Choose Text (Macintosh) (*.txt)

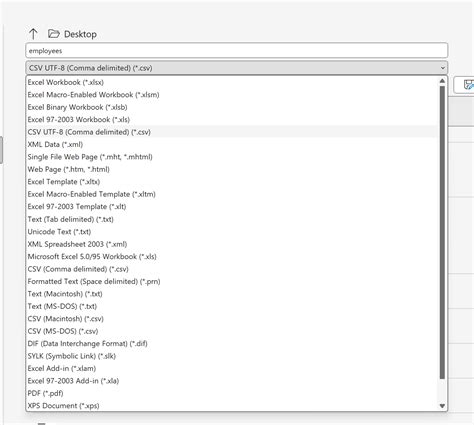pyautogui.click(x=232, y=294)
